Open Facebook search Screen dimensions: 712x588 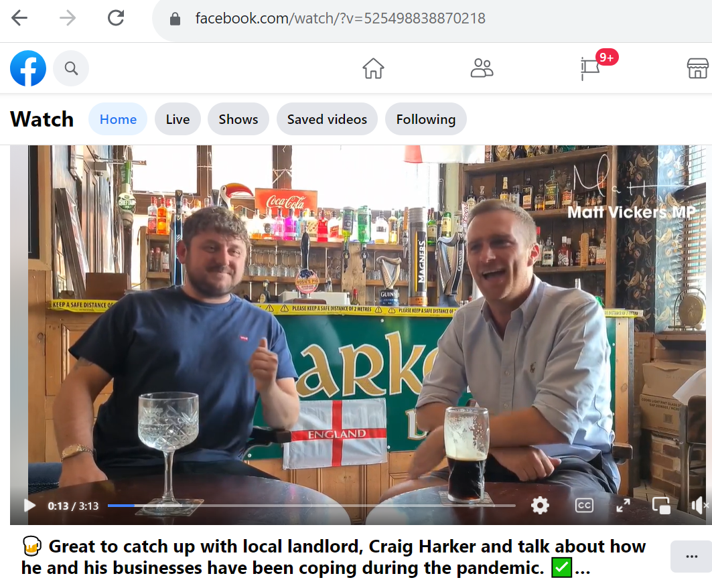pos(71,68)
